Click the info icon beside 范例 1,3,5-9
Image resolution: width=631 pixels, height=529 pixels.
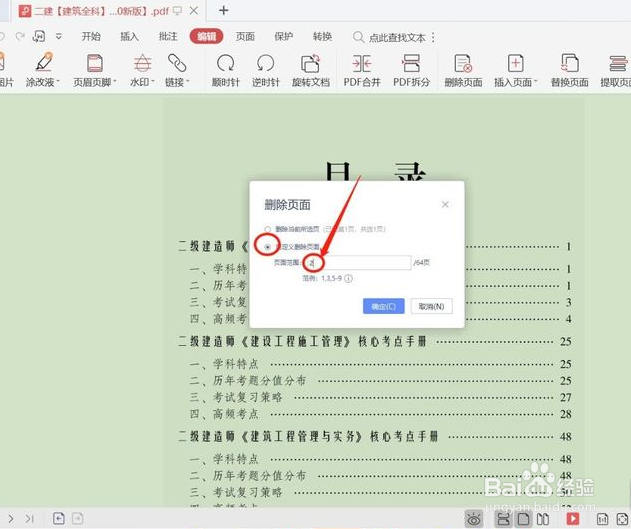[x=348, y=278]
